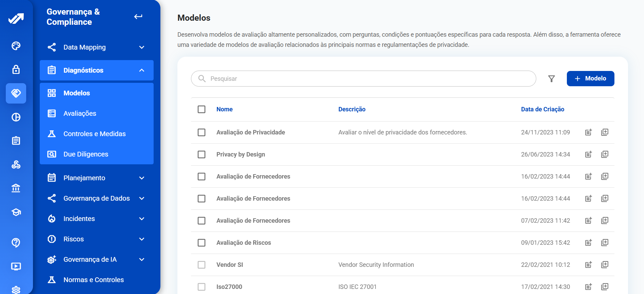Click the filter funnel icon
The image size is (644, 294).
tap(551, 79)
